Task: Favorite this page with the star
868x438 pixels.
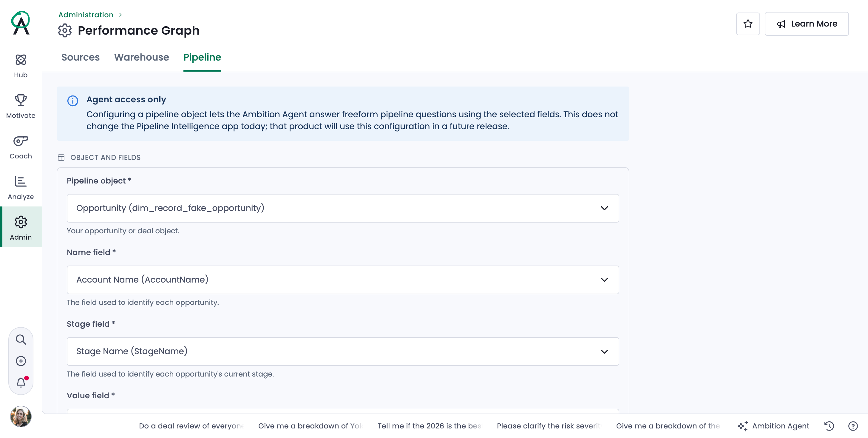Action: (748, 24)
